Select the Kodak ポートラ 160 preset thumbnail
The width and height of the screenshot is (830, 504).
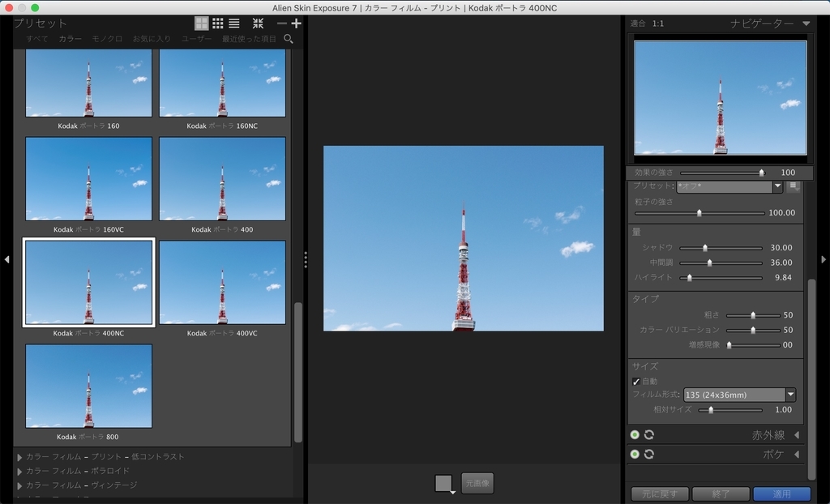click(89, 83)
